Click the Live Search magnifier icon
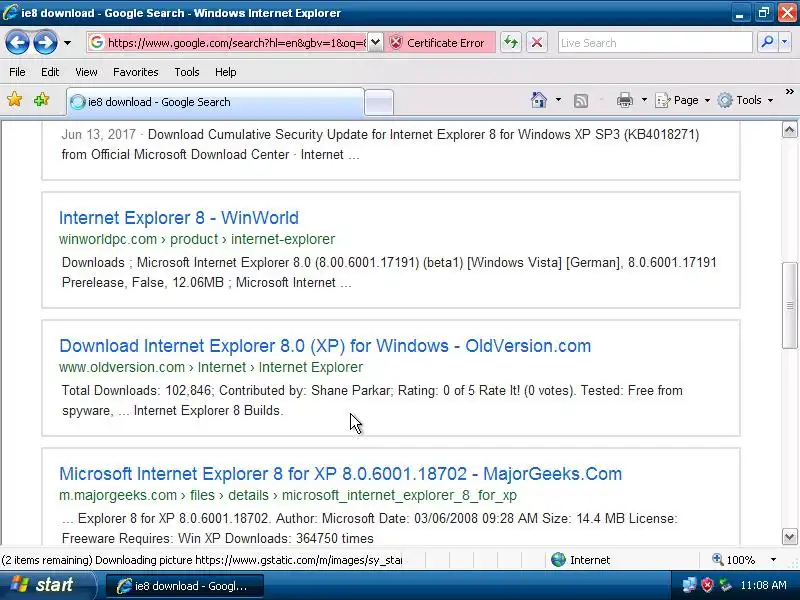Image resolution: width=800 pixels, height=600 pixels. (767, 42)
